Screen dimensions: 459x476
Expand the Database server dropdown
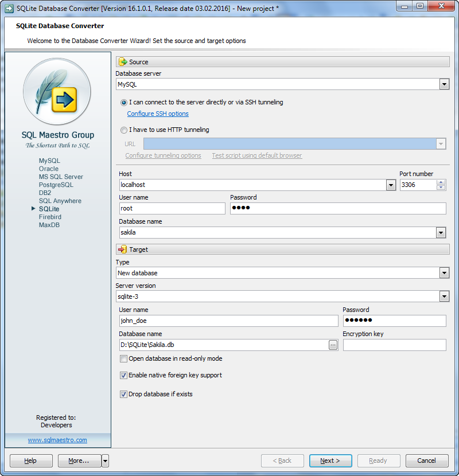444,84
